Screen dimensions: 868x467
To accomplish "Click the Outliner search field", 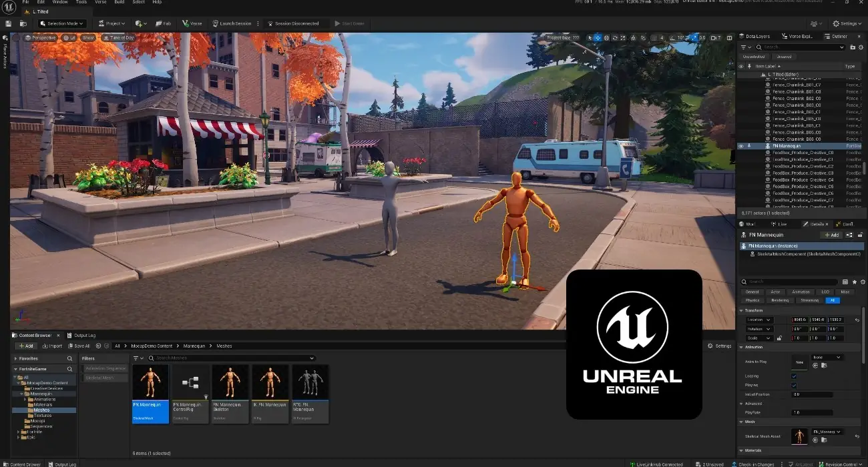I will 801,47.
